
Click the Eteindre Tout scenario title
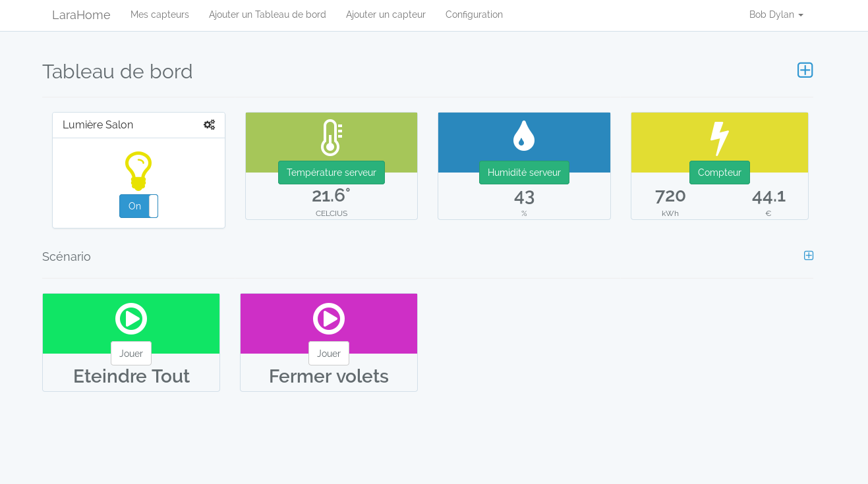click(x=131, y=376)
